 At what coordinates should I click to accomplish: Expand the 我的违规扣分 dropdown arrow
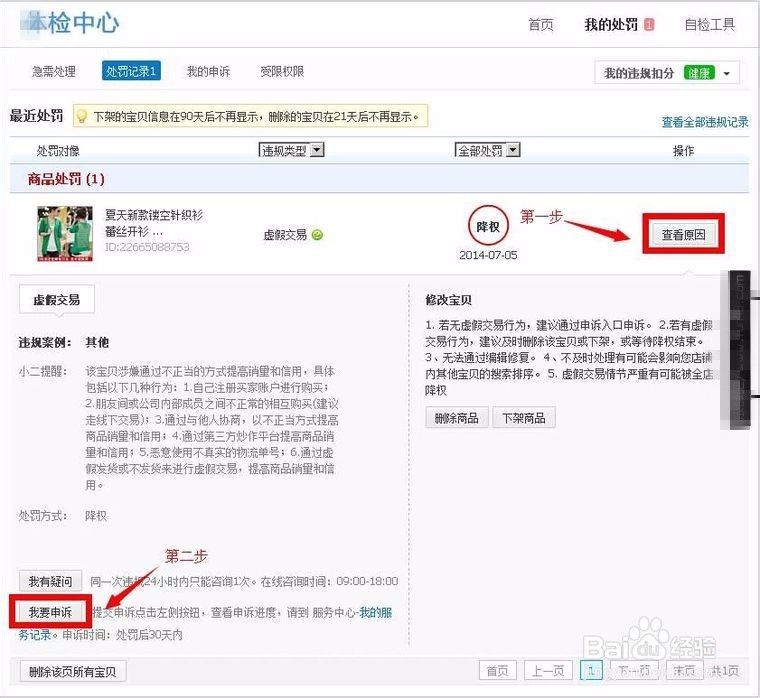tap(727, 74)
